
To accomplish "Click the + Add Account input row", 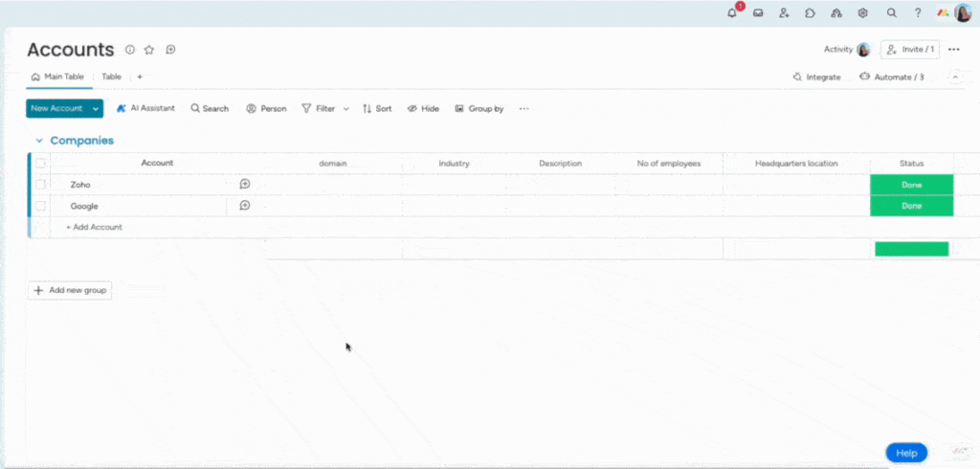I will (94, 227).
